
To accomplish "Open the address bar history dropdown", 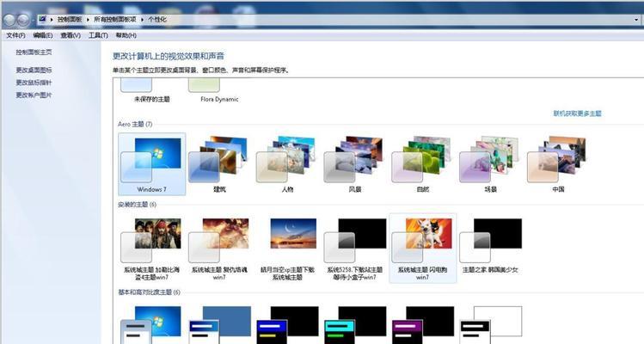I will 636,19.
